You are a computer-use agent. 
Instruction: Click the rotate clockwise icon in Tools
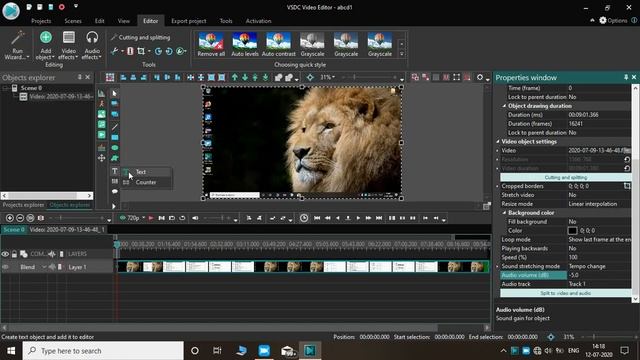pyautogui.click(x=158, y=51)
